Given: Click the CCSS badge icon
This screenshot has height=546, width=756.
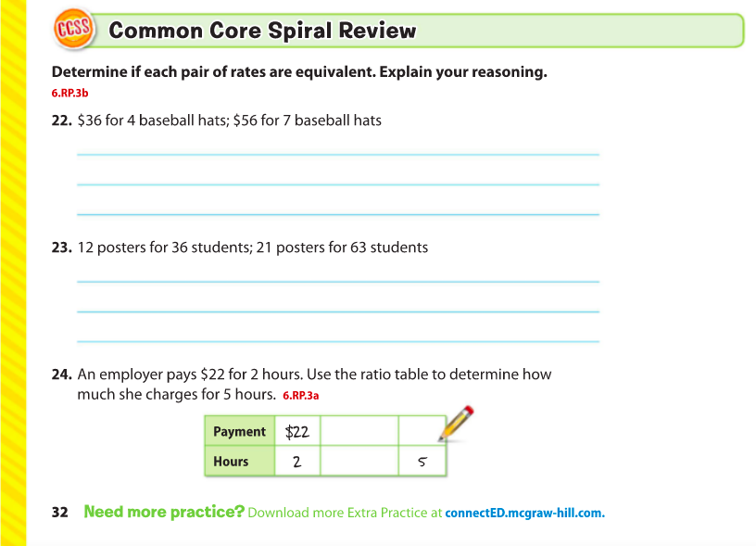Looking at the screenshot, I should point(73,30).
